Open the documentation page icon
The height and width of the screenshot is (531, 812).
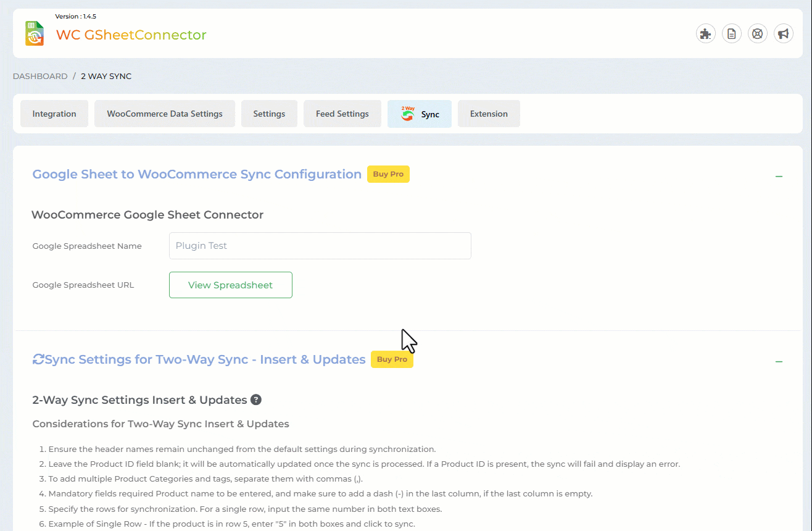pos(731,33)
